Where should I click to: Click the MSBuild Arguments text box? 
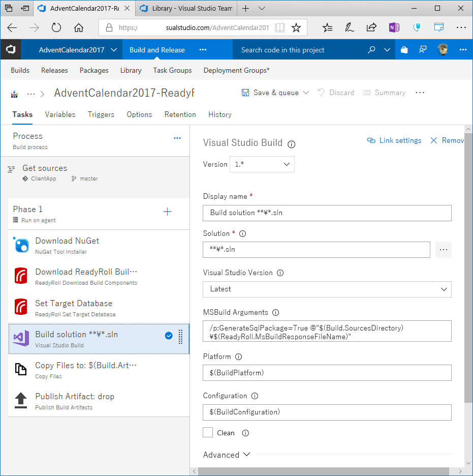pyautogui.click(x=327, y=331)
